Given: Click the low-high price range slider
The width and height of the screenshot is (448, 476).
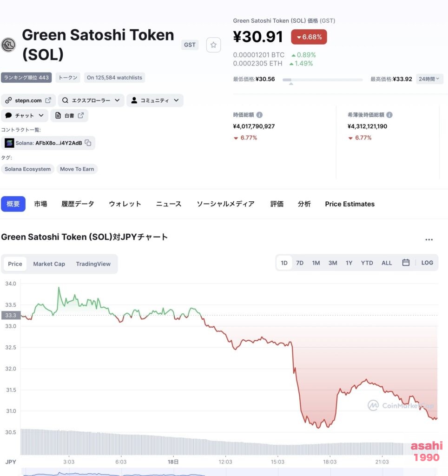Looking at the screenshot, I should click(x=323, y=80).
